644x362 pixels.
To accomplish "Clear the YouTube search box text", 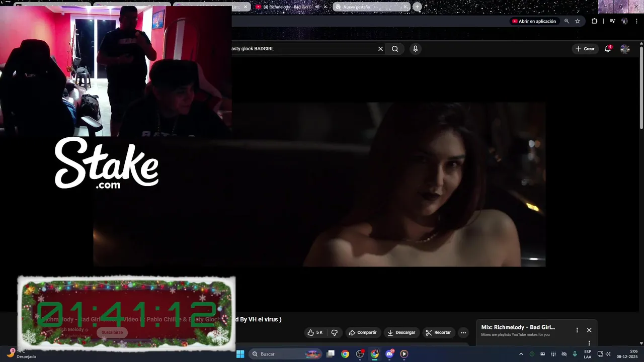I will tap(380, 49).
